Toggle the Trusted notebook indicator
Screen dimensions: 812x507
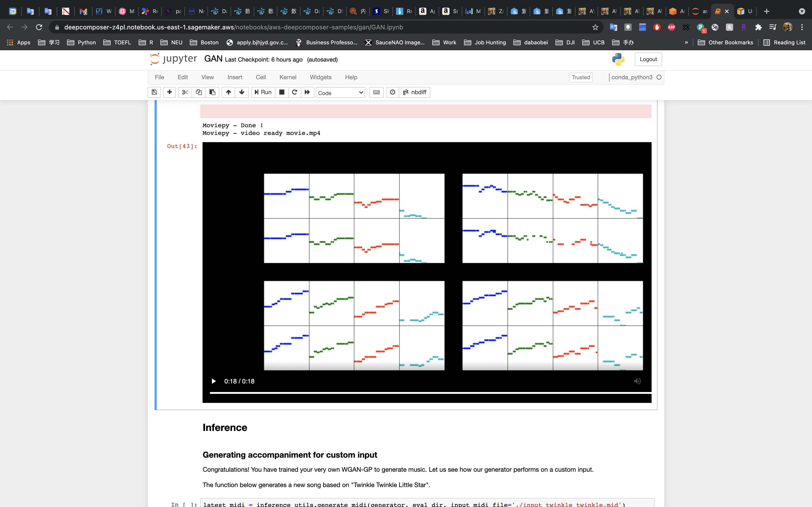580,77
